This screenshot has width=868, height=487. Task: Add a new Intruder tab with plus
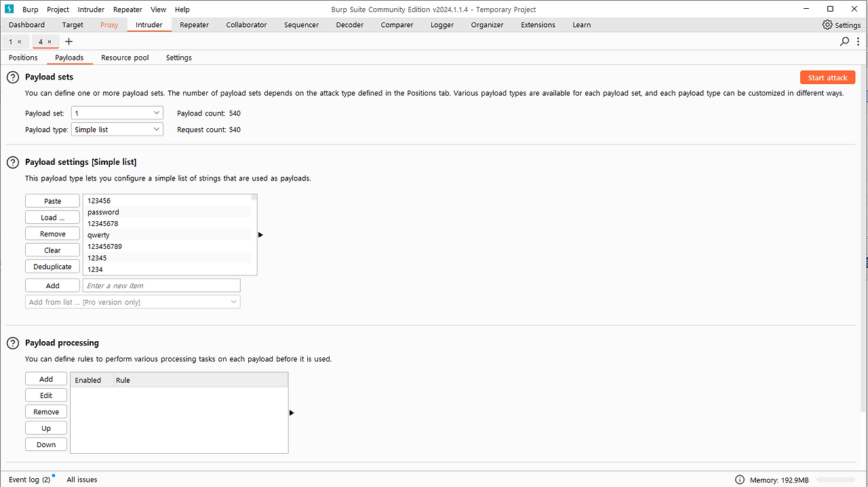pos(68,41)
